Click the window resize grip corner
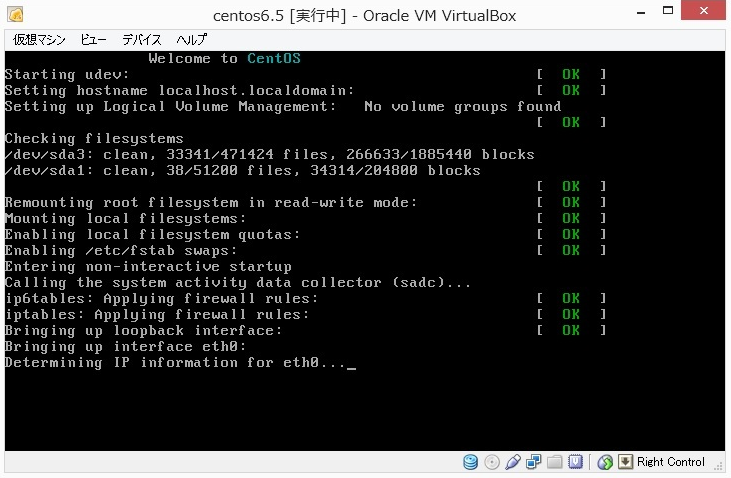The width and height of the screenshot is (731, 478). click(x=718, y=466)
